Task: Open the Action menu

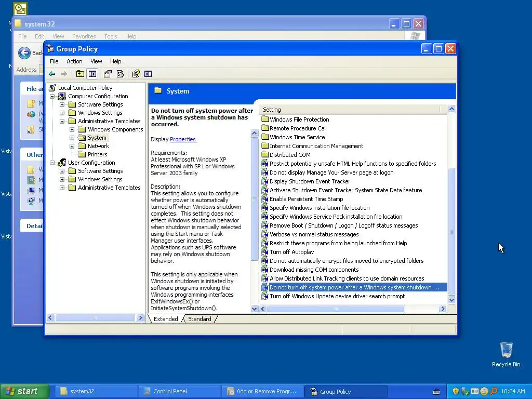Action: [74, 61]
